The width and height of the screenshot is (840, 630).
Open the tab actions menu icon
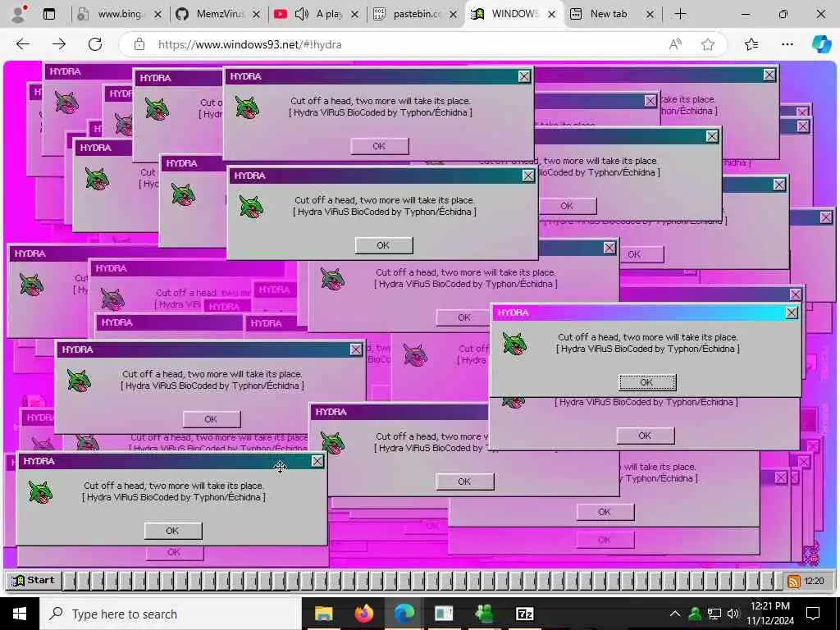coord(48,14)
